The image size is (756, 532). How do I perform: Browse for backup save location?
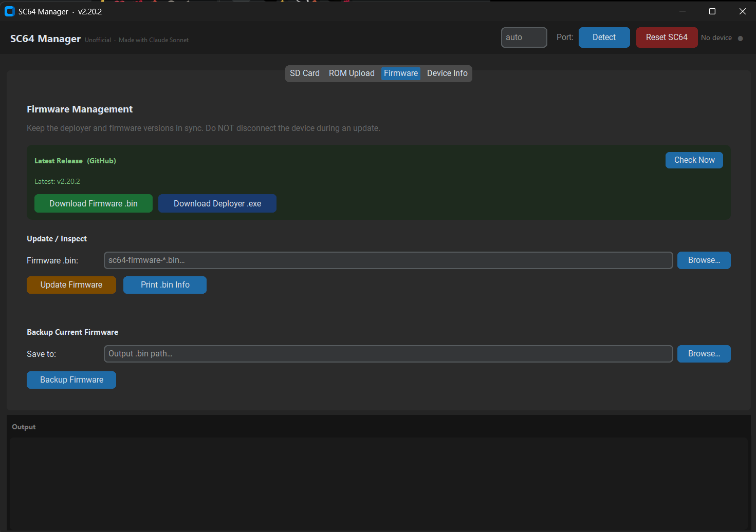tap(704, 354)
